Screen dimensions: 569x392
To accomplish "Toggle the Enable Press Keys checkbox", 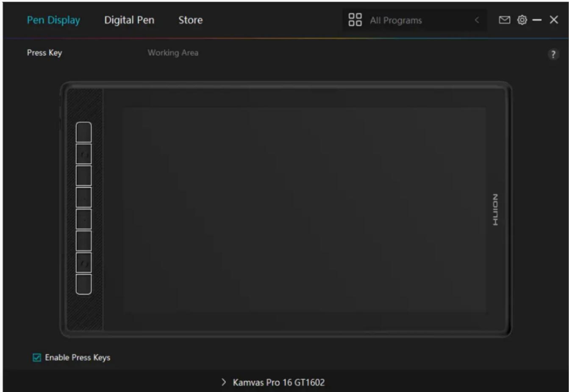I will coord(37,358).
